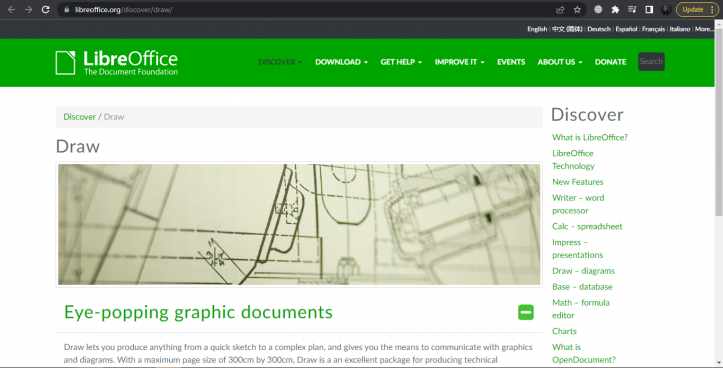Click the LibreOffice logo
This screenshot has height=368, width=723.
click(x=117, y=63)
